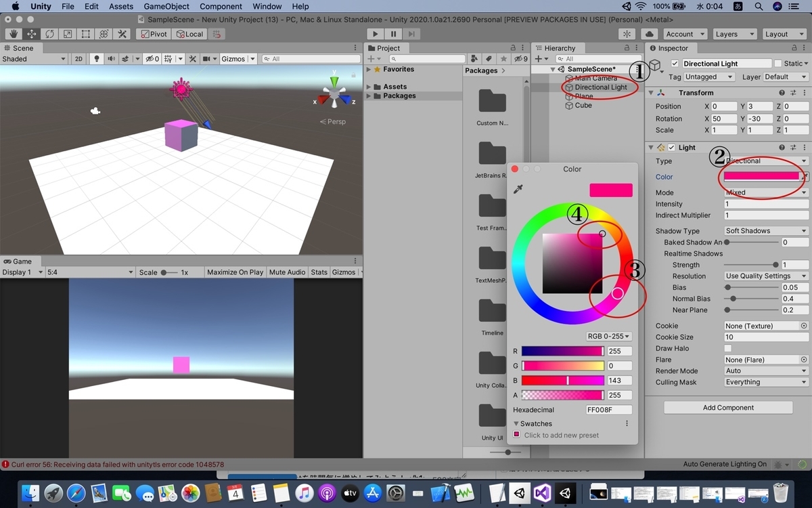Viewport: 812px width, 508px height.
Task: Open the GameObject menu
Action: click(166, 6)
